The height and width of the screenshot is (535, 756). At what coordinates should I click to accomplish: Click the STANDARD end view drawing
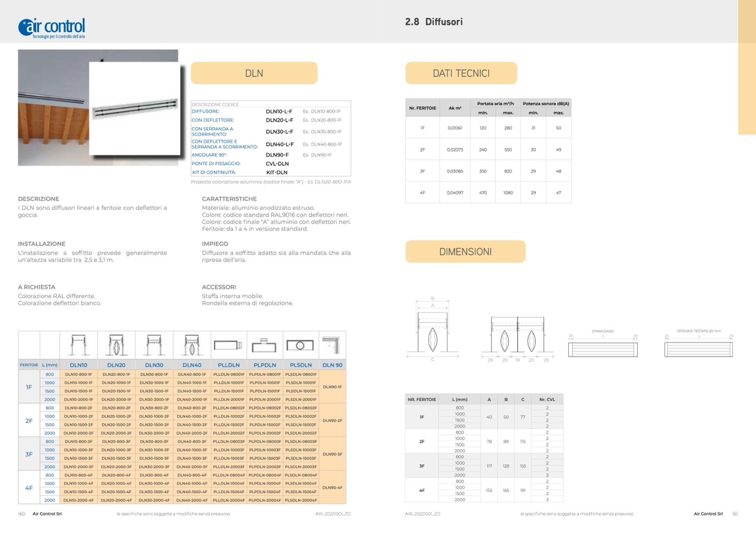pos(603,348)
